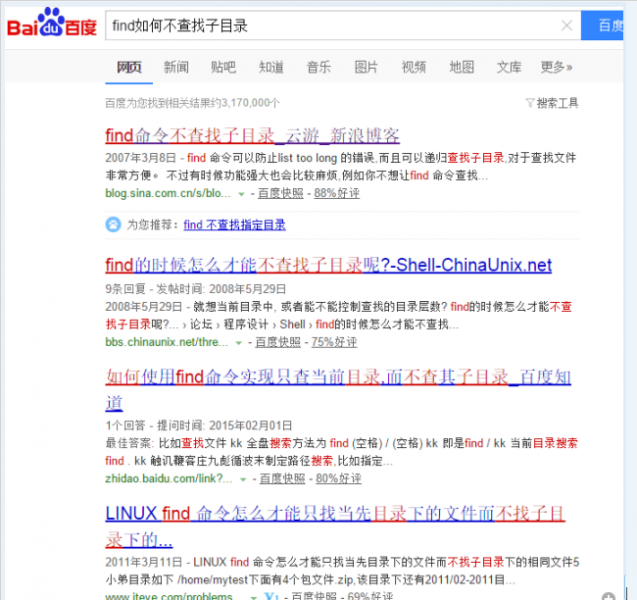Open recommended link find 不查找指定目录
Screen dimensions: 637x600
click(234, 225)
